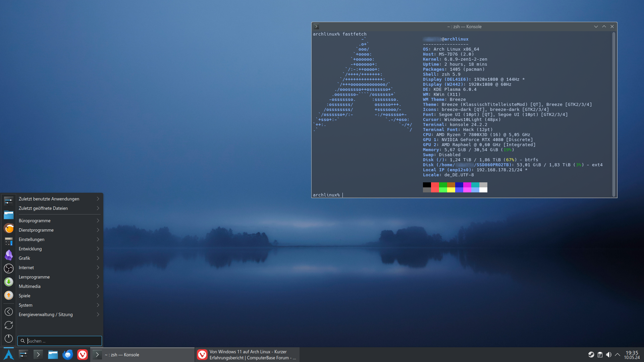Open OBS Studio from favorites sidebar
This screenshot has height=362, width=644.
tap(9, 268)
